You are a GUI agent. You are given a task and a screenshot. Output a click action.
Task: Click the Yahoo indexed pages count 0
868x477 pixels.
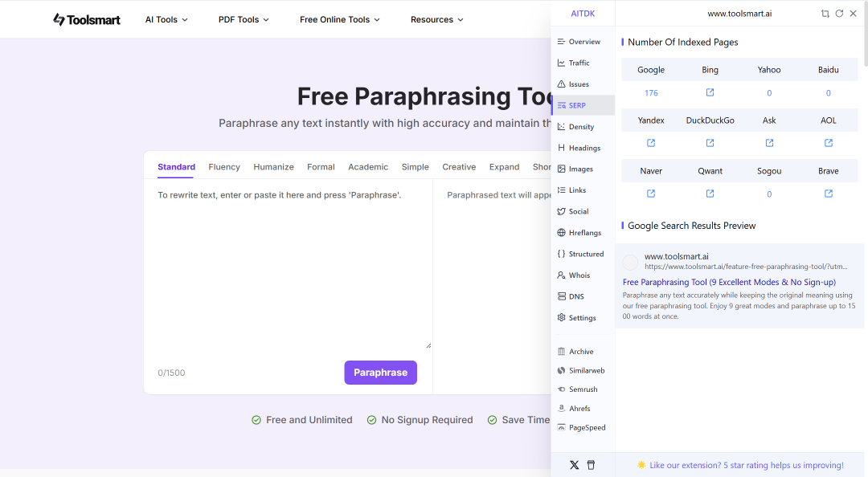coord(769,93)
